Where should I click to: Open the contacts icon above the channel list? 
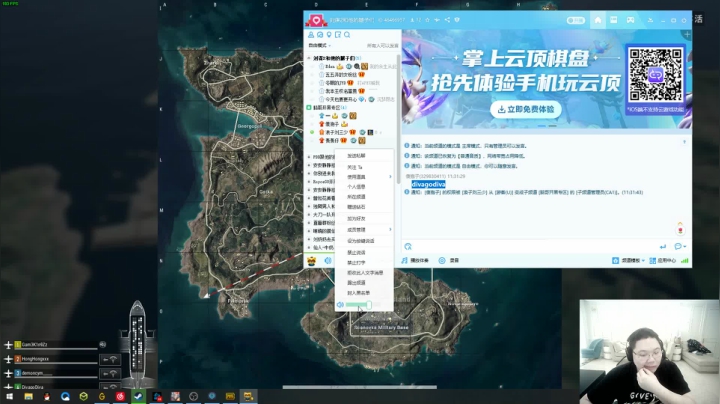point(311,35)
